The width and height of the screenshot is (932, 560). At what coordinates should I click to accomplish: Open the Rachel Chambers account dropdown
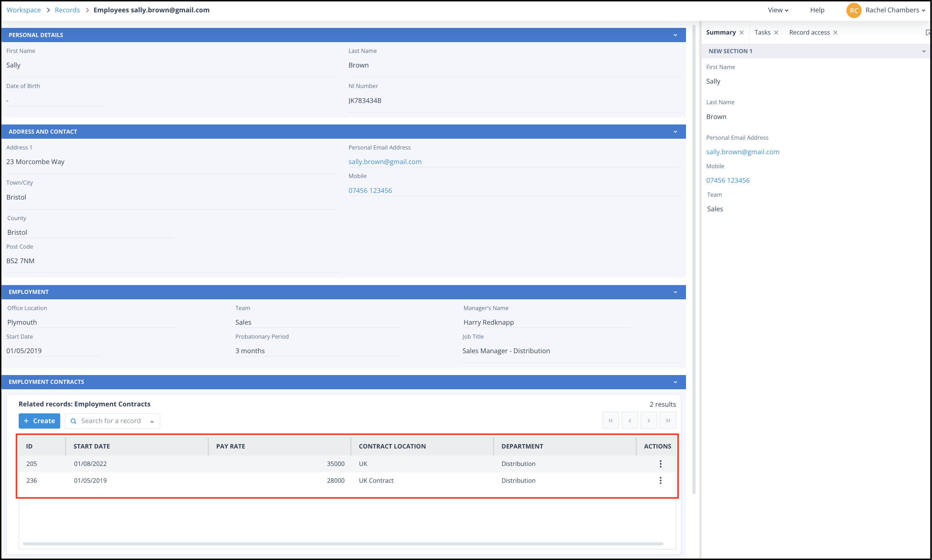click(x=895, y=10)
